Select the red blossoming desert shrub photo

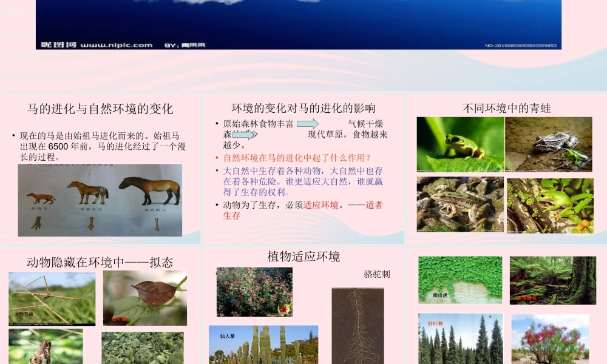point(550,339)
